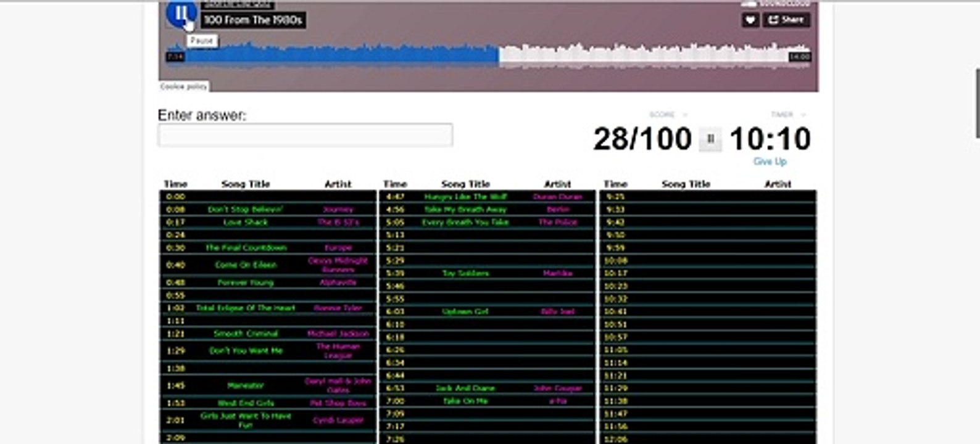Click the 6:10 time cell
The width and height of the screenshot is (980, 444).
pos(395,324)
